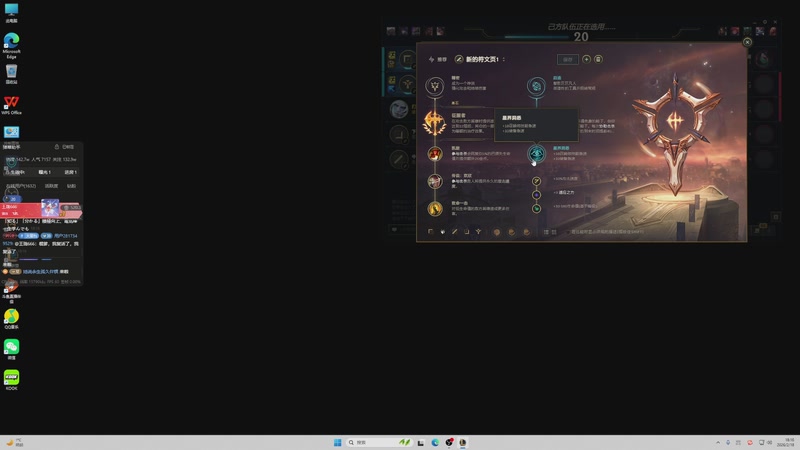Select the green health stat shard

(536, 209)
